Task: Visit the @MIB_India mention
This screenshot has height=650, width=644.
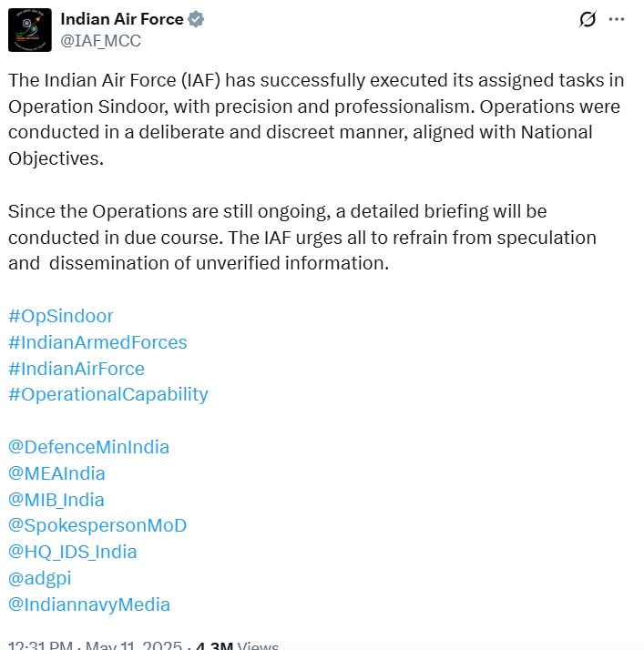Action: 56,500
